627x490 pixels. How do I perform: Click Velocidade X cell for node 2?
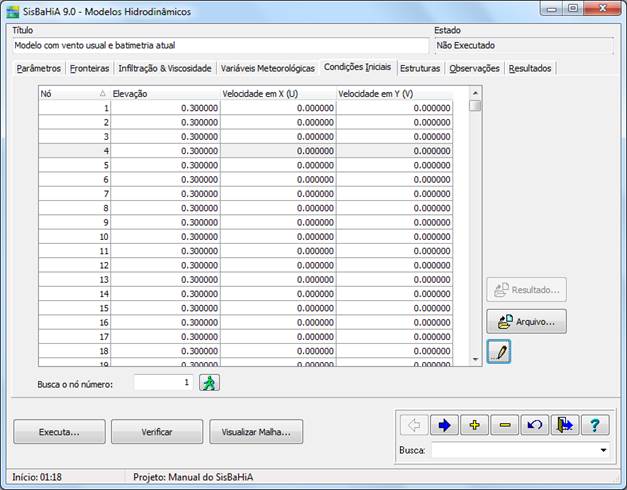coord(278,122)
